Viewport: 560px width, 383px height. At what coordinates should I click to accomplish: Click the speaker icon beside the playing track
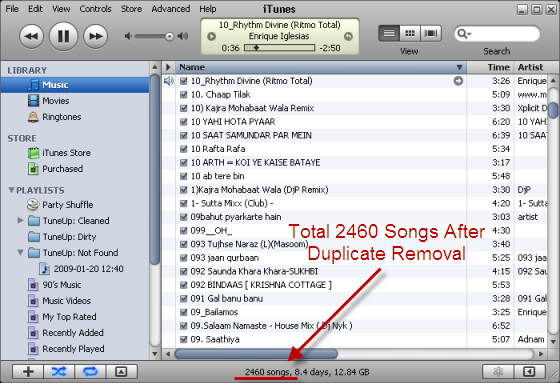[x=169, y=81]
